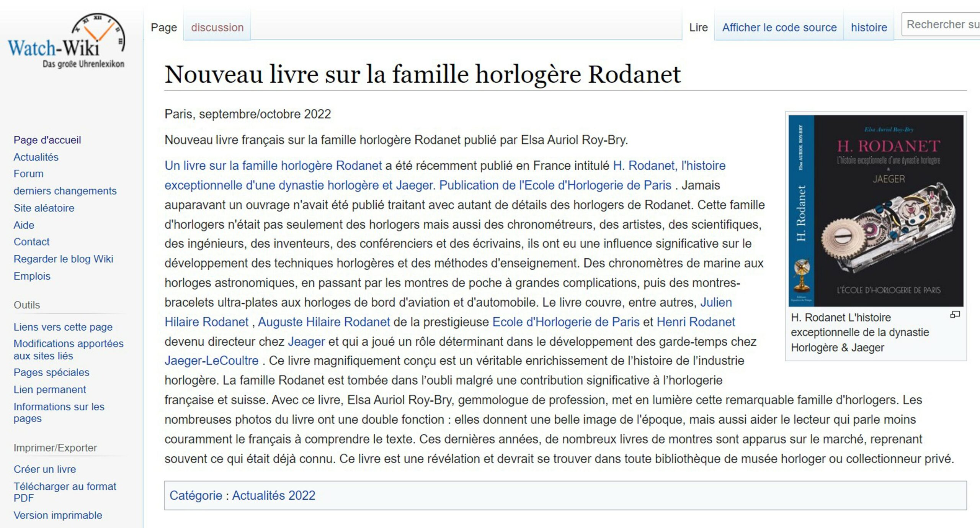Viewport: 980px width, 528px height.
Task: Open 'Site aléatoire' for a random page
Action: [44, 208]
